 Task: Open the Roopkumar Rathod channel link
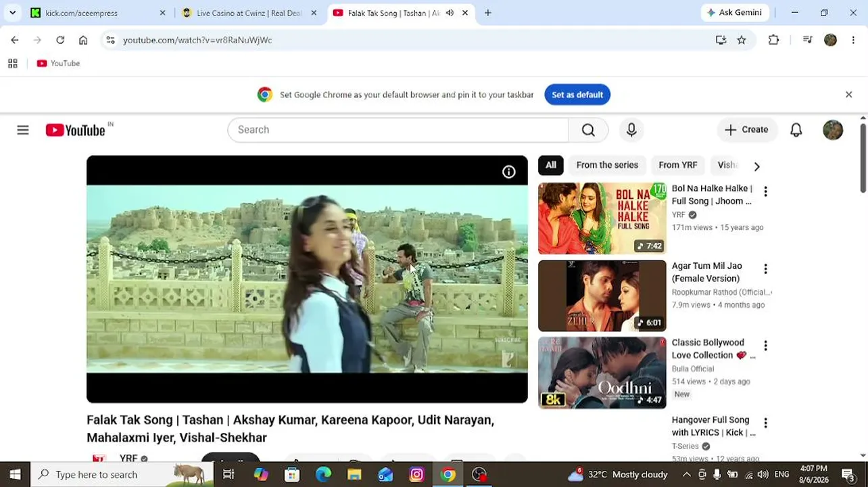point(721,292)
